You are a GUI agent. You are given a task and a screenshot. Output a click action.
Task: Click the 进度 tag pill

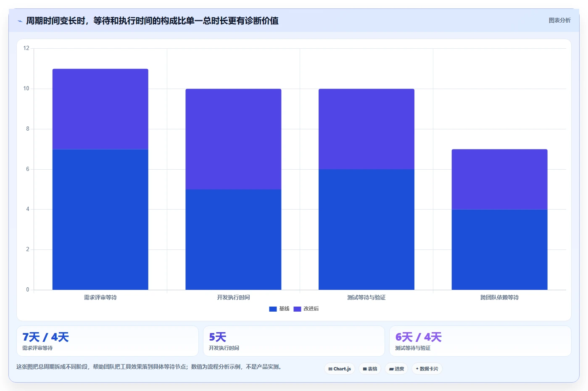click(x=396, y=369)
